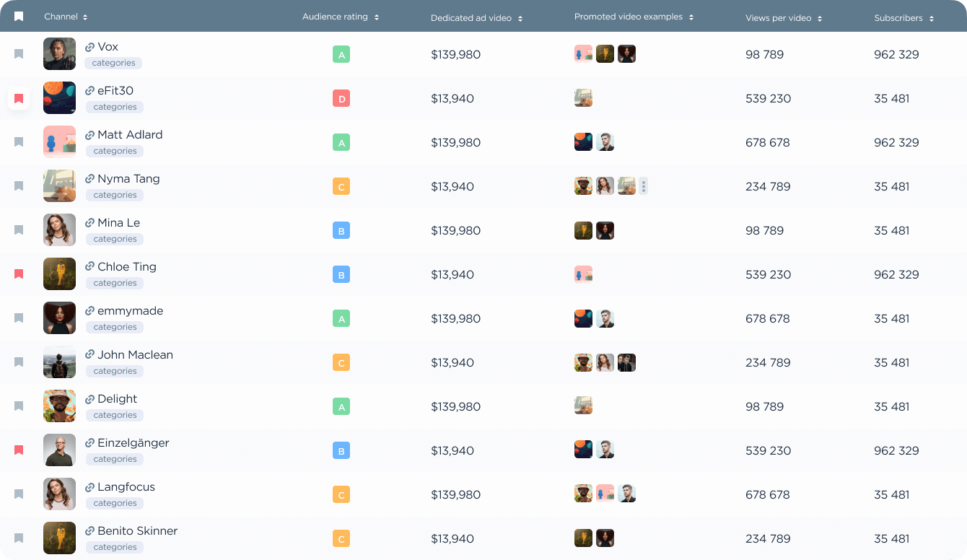The width and height of the screenshot is (967, 560).
Task: Click the link icon next to John Maclean
Action: point(89,355)
